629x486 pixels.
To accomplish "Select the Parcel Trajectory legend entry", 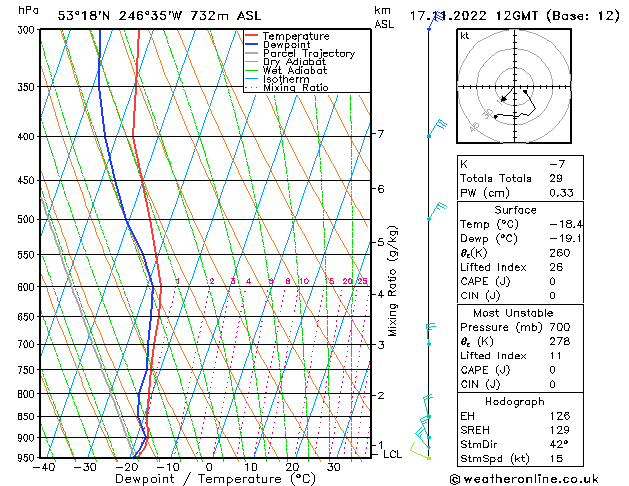I will pyautogui.click(x=308, y=54).
